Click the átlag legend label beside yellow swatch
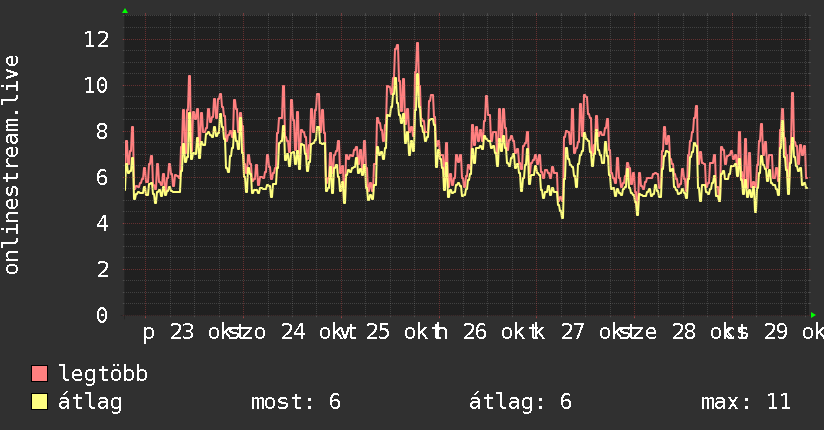 (x=90, y=402)
